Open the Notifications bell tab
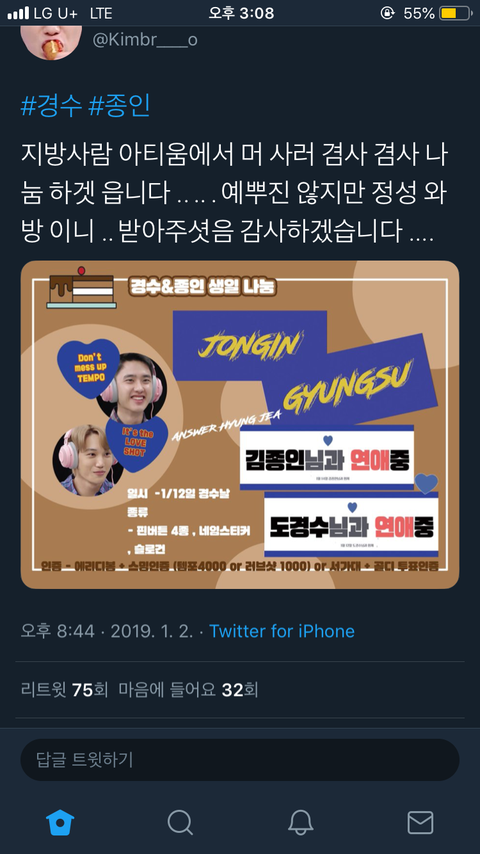 pyautogui.click(x=300, y=822)
